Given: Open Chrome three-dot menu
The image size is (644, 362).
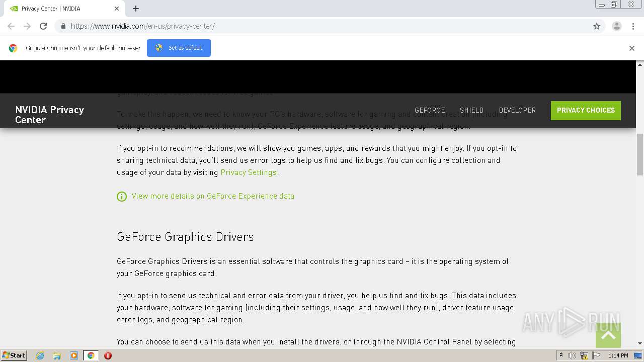Looking at the screenshot, I should coord(633,26).
